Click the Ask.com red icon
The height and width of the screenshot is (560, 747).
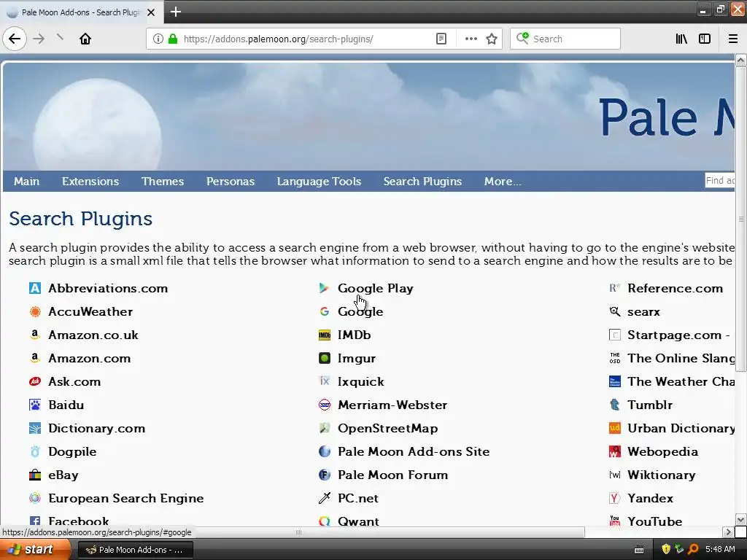click(x=35, y=381)
